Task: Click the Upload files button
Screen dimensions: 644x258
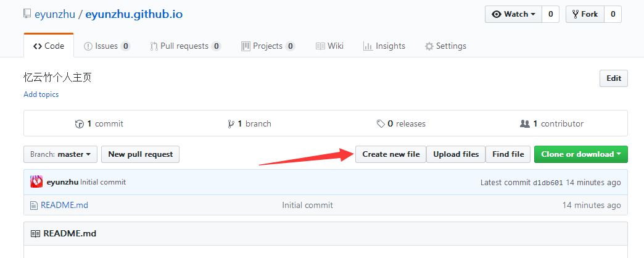Action: [x=456, y=154]
